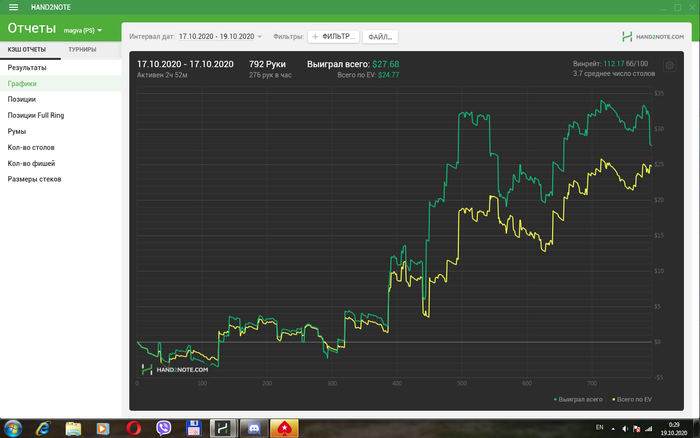Open floppy disk save app in taskbar
Image resolution: width=700 pixels, height=438 pixels.
pyautogui.click(x=193, y=429)
